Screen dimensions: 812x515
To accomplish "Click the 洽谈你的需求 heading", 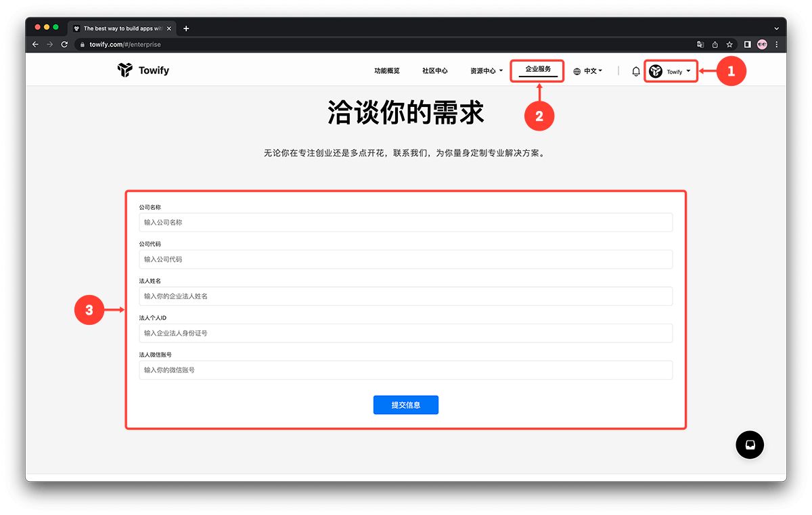I will [406, 112].
